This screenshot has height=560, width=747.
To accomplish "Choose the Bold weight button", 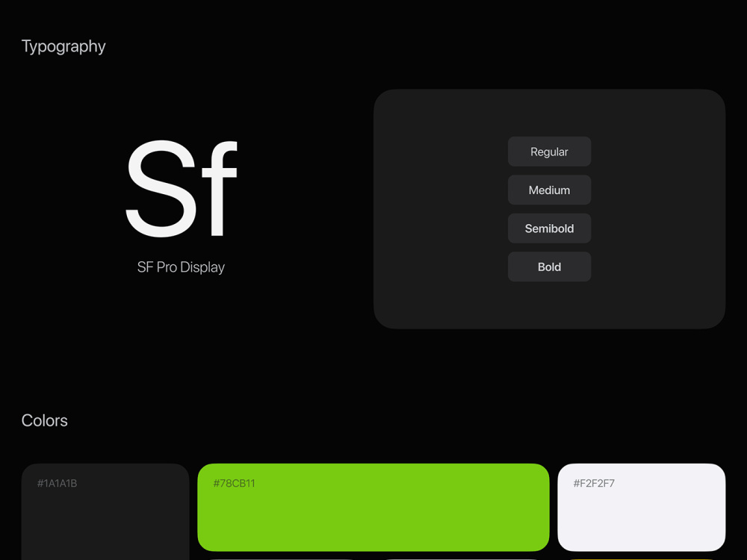I will [549, 267].
